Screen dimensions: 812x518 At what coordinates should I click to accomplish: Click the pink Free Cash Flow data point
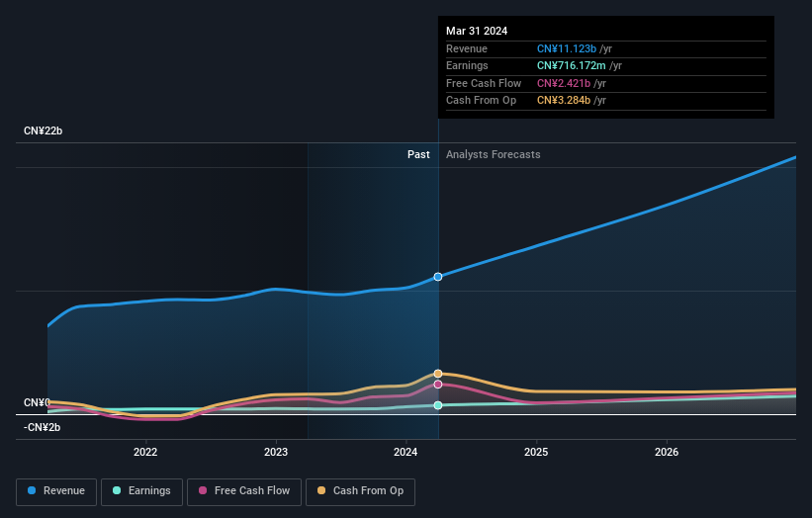coord(438,385)
